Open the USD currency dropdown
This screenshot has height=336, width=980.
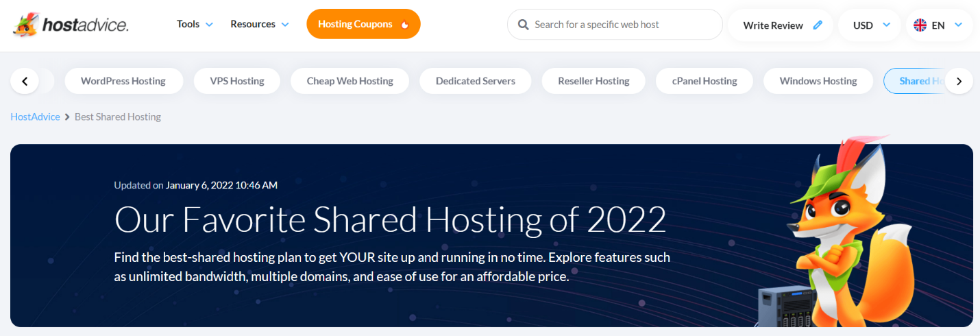click(x=870, y=25)
